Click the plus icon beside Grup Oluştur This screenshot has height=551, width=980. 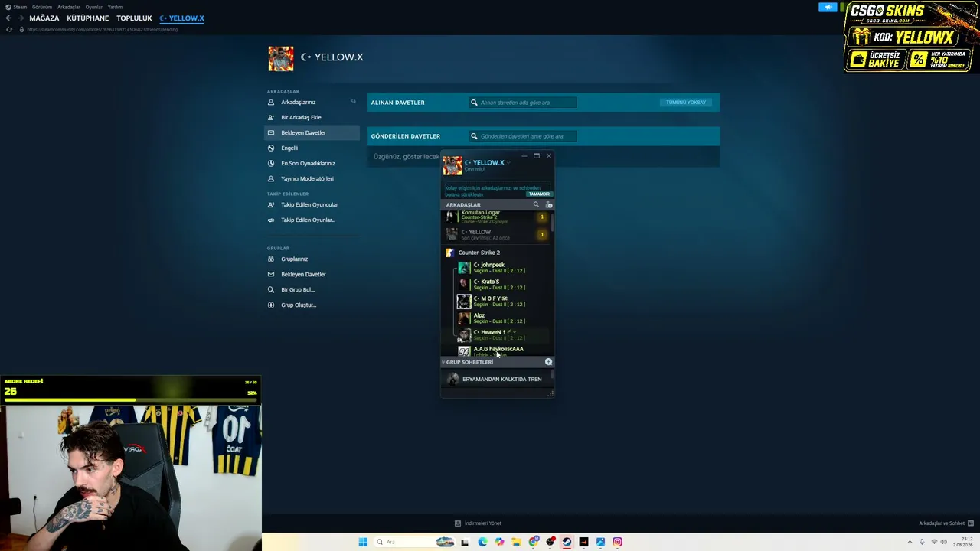pos(271,305)
